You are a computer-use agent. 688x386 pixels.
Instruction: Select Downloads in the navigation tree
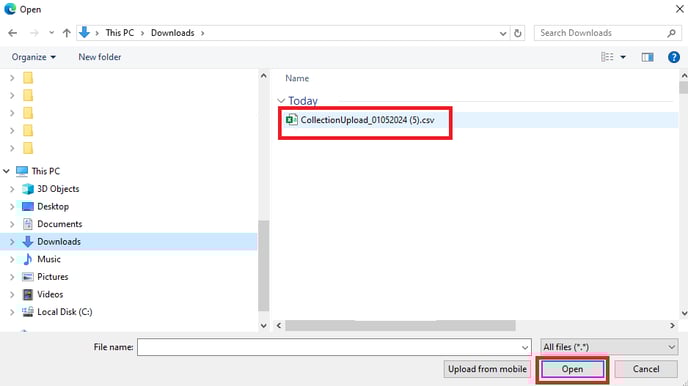click(59, 242)
